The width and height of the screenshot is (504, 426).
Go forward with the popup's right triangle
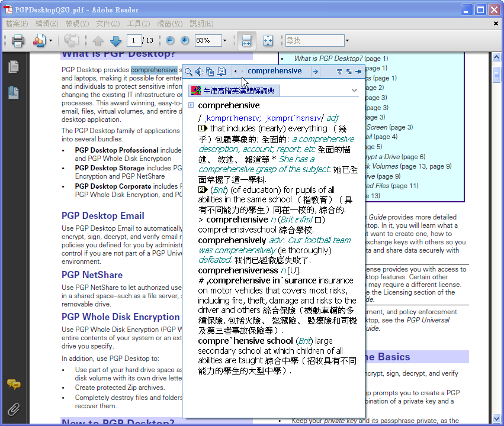pos(242,71)
